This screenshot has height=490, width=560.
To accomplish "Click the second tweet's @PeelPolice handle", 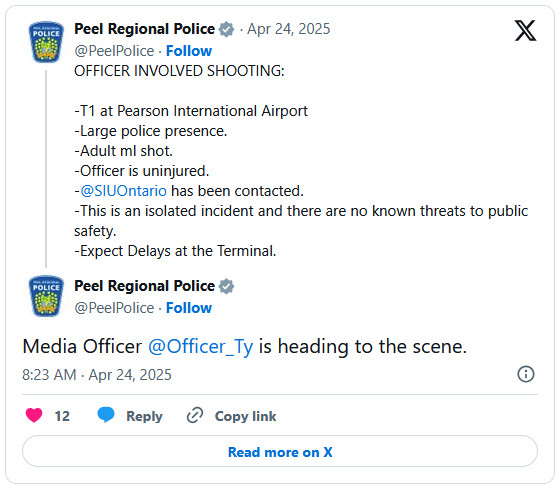I will (x=114, y=308).
